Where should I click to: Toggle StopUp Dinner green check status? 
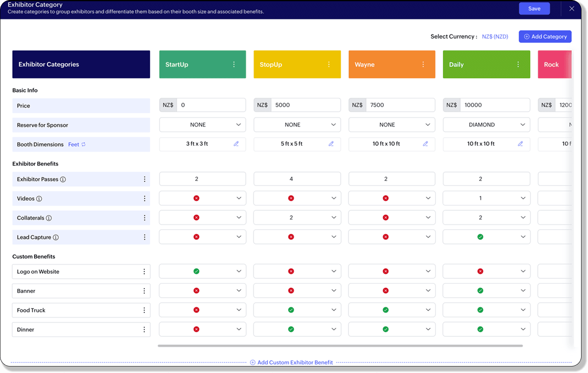pos(291,329)
